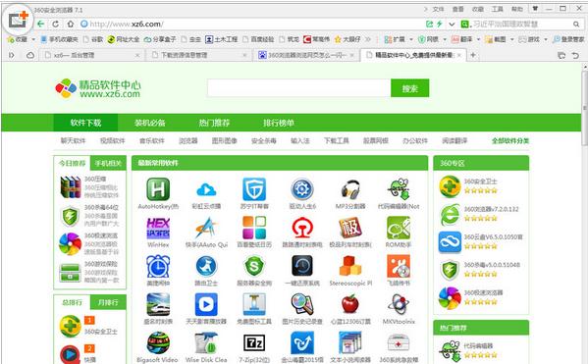Open the 浏览器 category link
This screenshot has height=364, width=588.
coord(188,141)
